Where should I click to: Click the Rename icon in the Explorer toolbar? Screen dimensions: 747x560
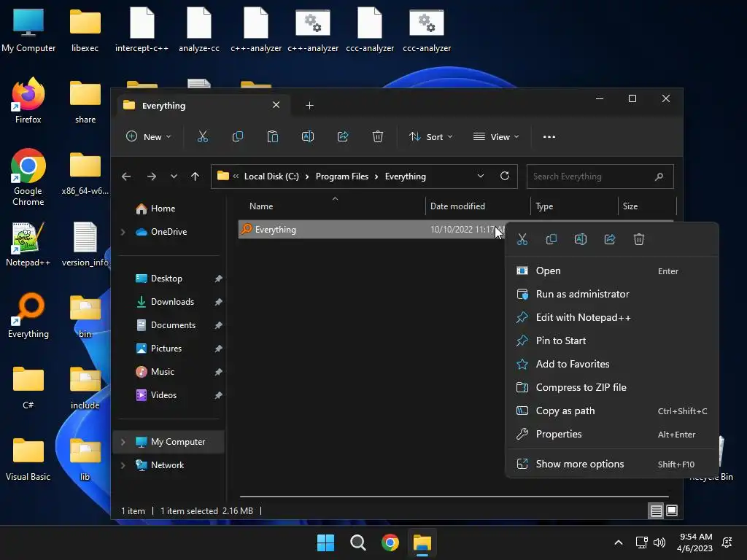308,136
